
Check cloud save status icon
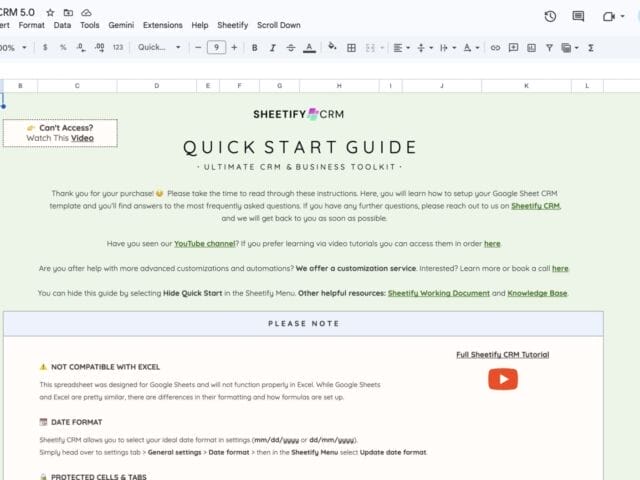click(86, 13)
